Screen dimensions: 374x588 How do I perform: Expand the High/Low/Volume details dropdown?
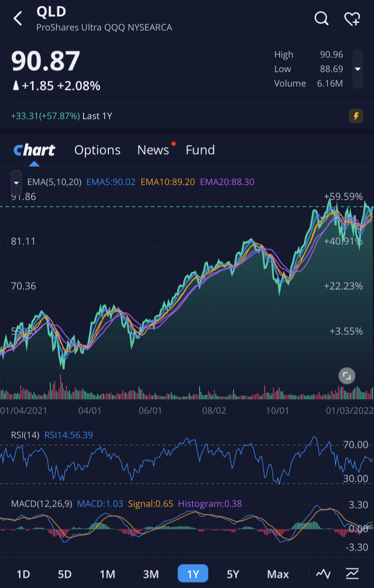pos(357,69)
